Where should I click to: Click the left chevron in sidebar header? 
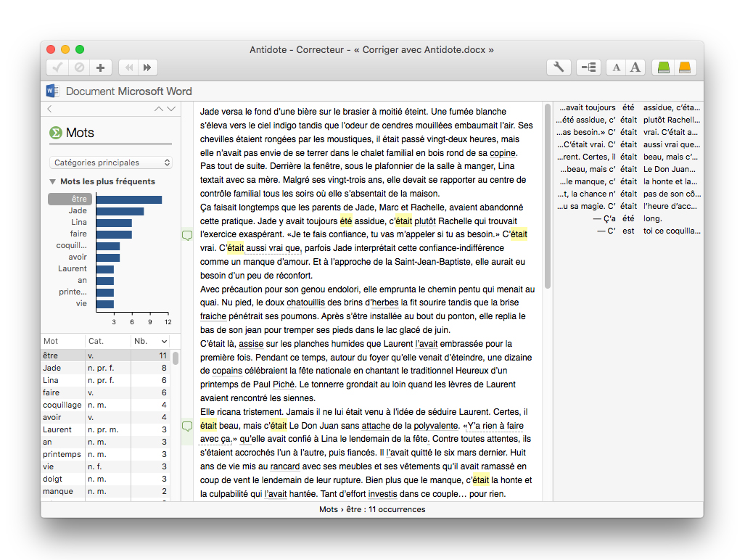[49, 109]
